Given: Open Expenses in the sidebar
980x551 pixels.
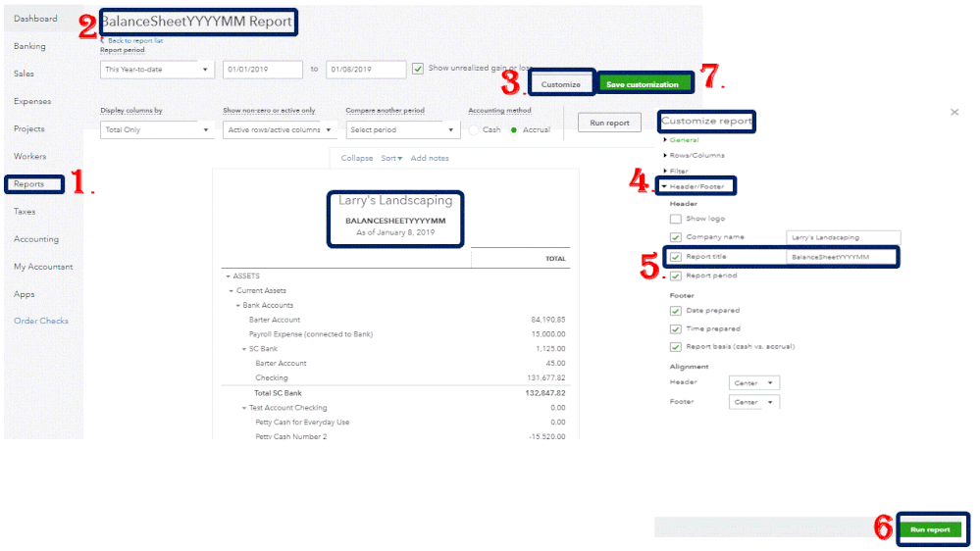Looking at the screenshot, I should (x=32, y=101).
